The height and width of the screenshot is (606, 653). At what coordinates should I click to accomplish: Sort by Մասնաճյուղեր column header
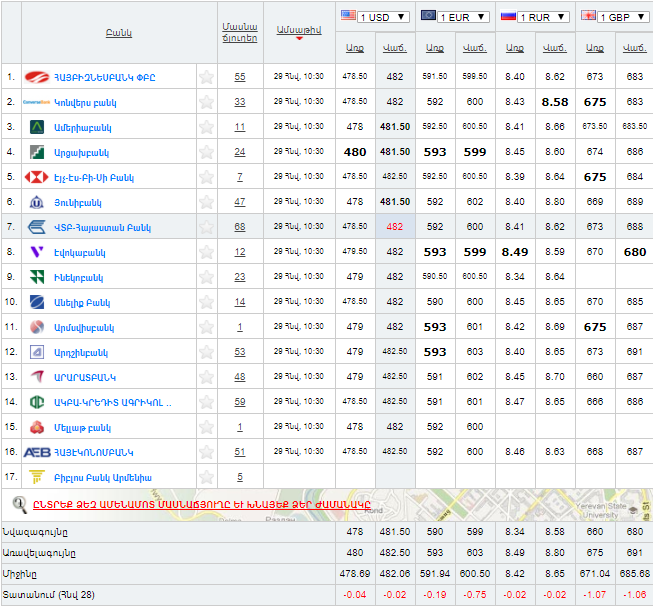point(240,32)
